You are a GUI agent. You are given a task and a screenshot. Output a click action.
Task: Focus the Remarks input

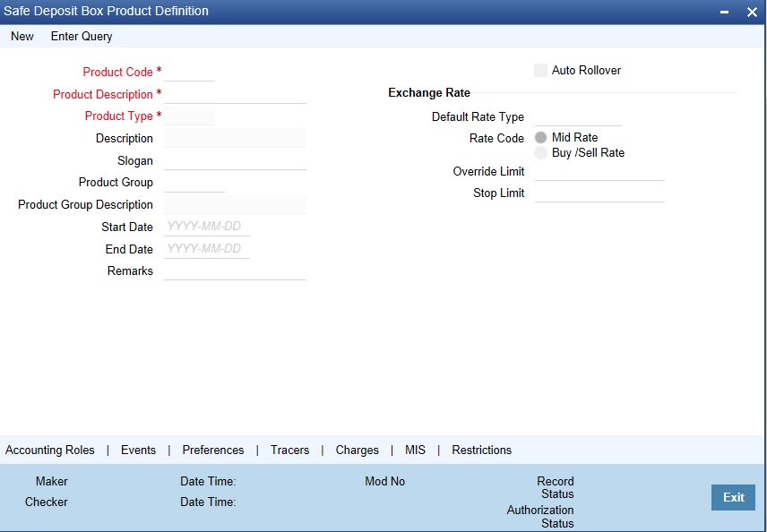pos(236,270)
